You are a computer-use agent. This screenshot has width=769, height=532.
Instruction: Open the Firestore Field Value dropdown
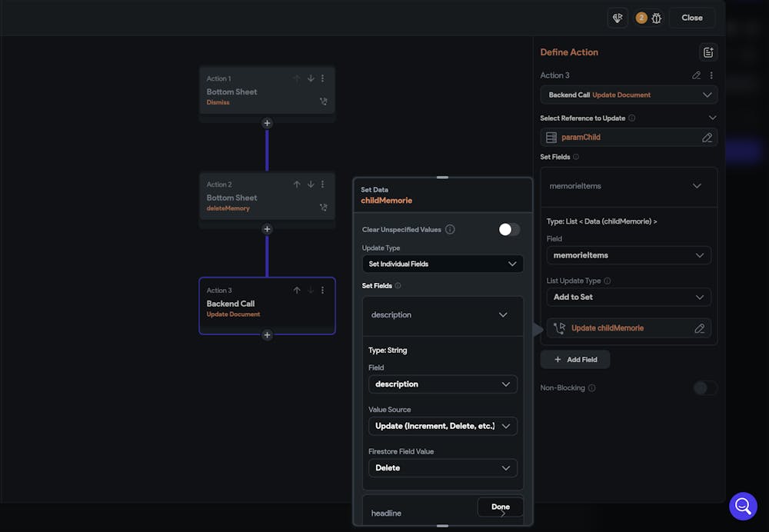442,467
